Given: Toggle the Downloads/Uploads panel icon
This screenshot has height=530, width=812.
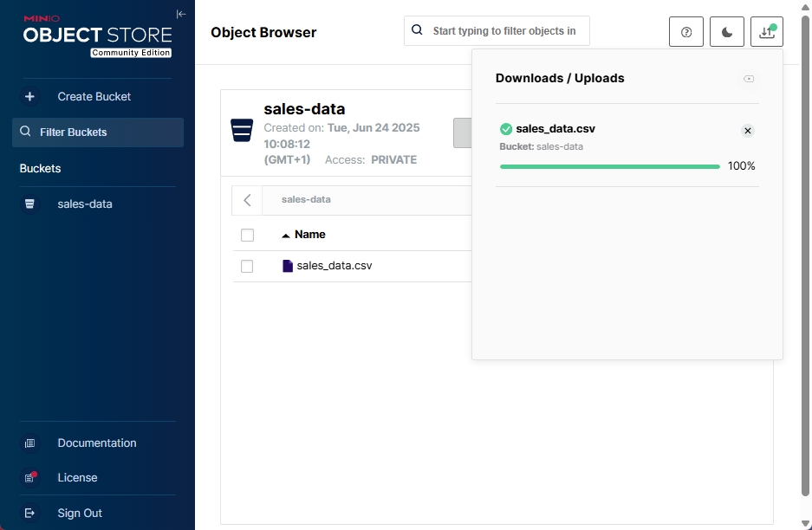Looking at the screenshot, I should tap(766, 32).
